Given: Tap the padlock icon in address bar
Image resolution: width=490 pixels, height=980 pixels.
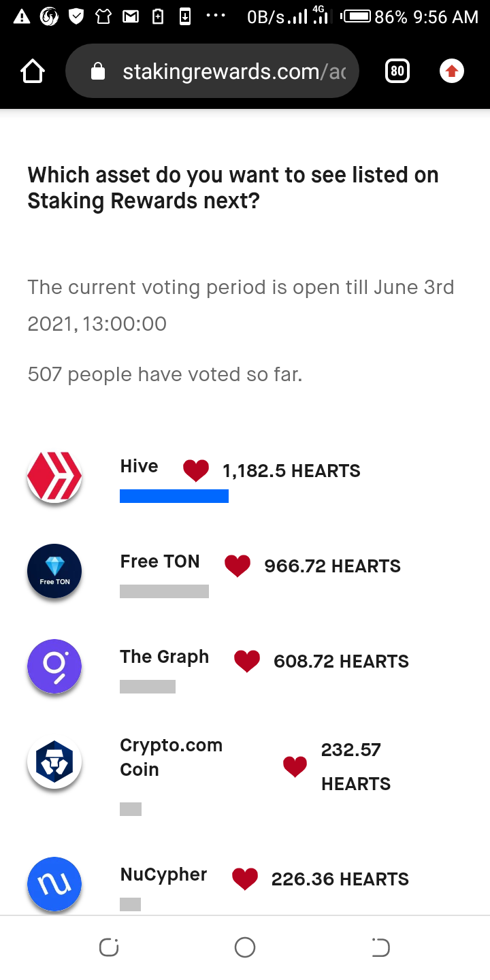Looking at the screenshot, I should [98, 71].
